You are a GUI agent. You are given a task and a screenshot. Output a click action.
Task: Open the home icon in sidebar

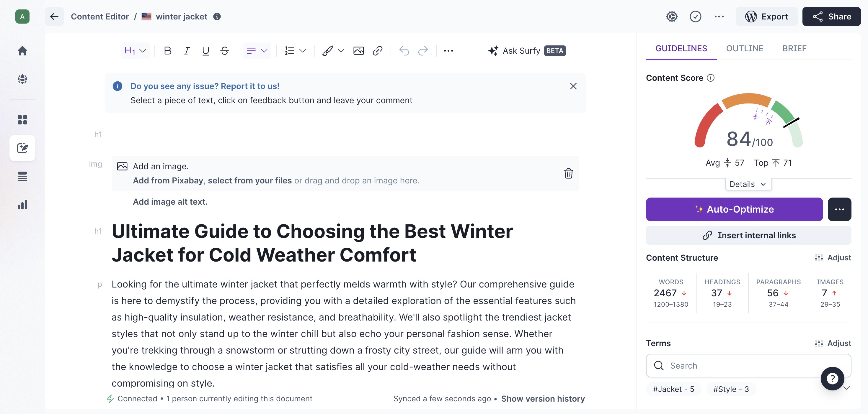point(22,51)
